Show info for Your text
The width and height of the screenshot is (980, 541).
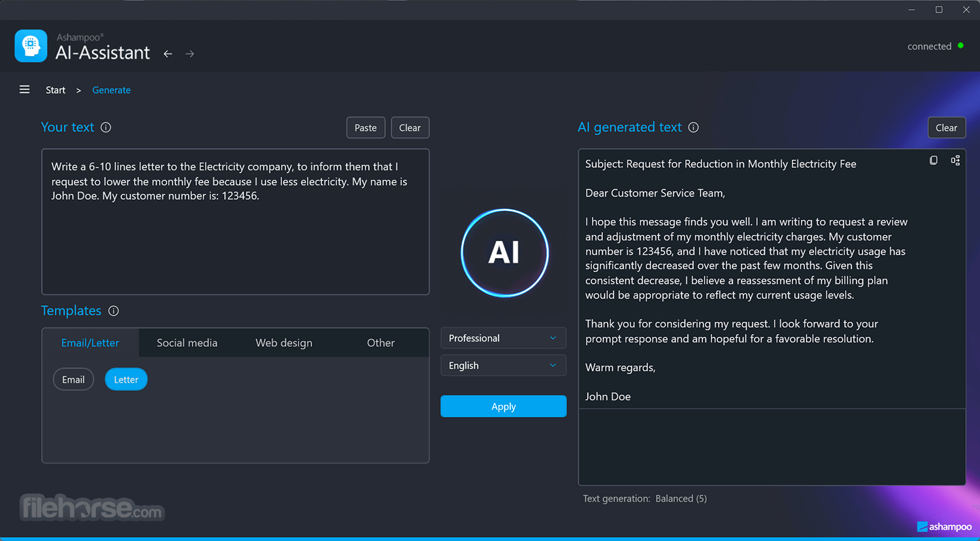[106, 127]
